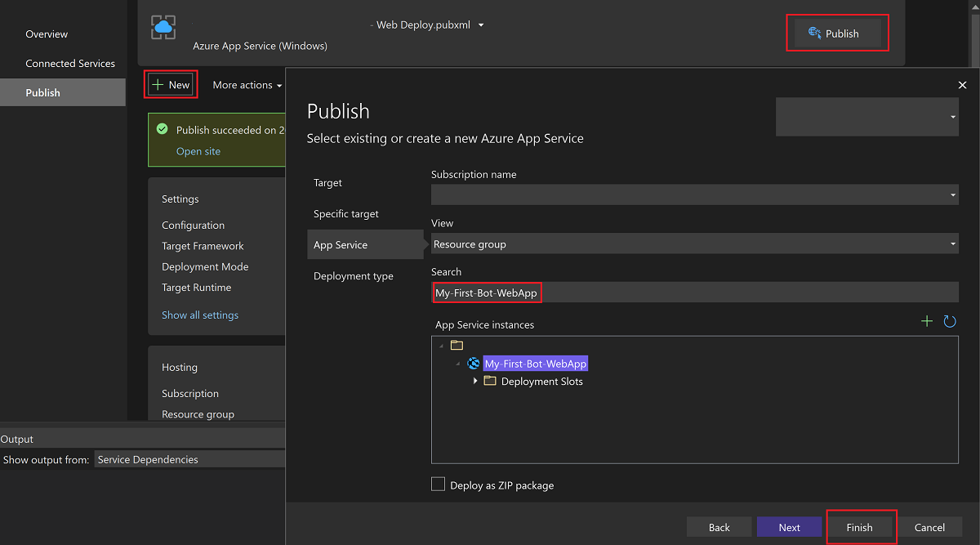Enable Deploy as ZIP package

click(x=438, y=485)
